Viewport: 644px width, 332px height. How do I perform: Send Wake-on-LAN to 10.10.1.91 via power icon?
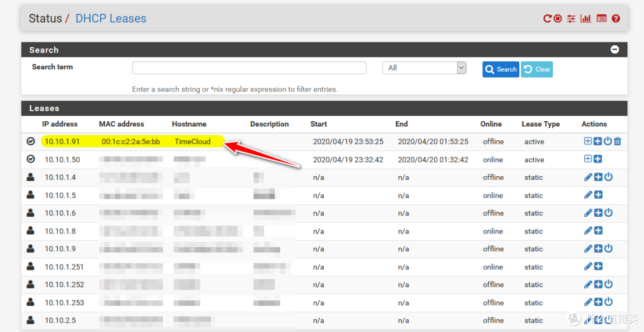pos(608,142)
